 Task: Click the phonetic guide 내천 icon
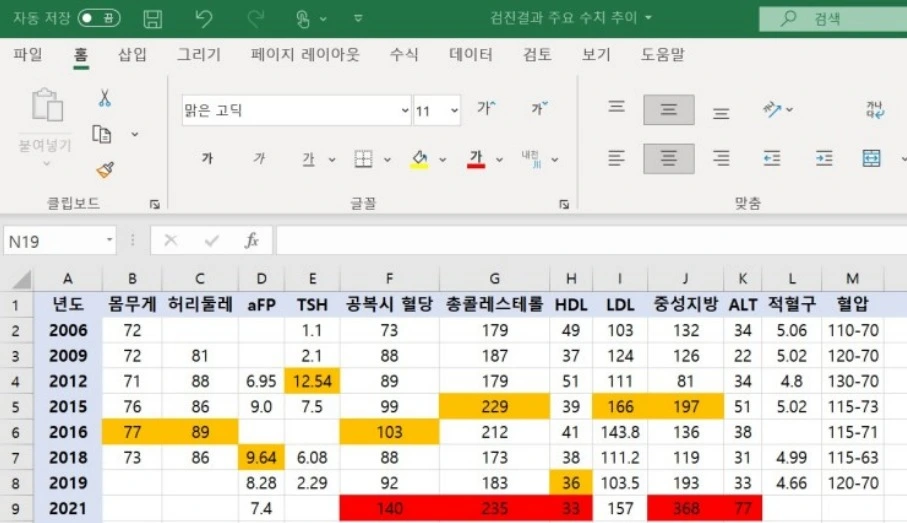(530, 159)
